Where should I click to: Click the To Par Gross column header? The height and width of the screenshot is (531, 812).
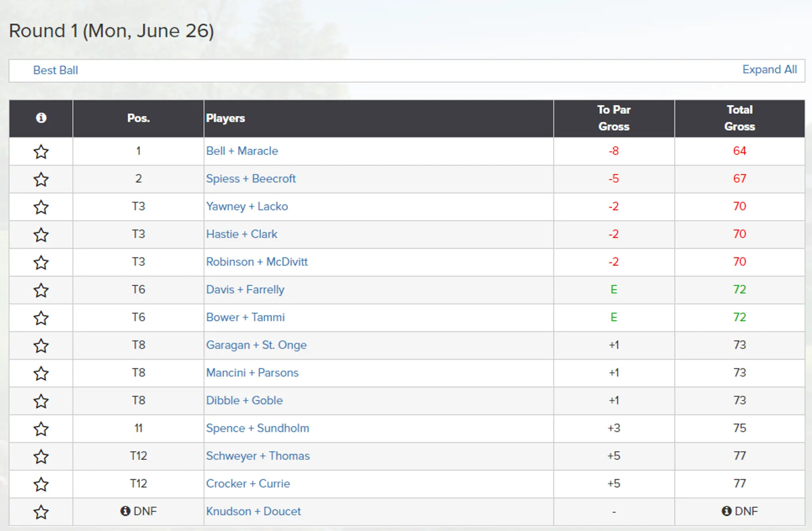tap(613, 118)
